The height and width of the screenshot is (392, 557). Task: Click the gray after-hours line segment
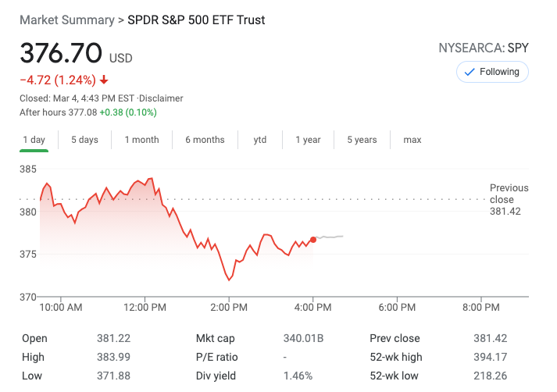(x=330, y=237)
